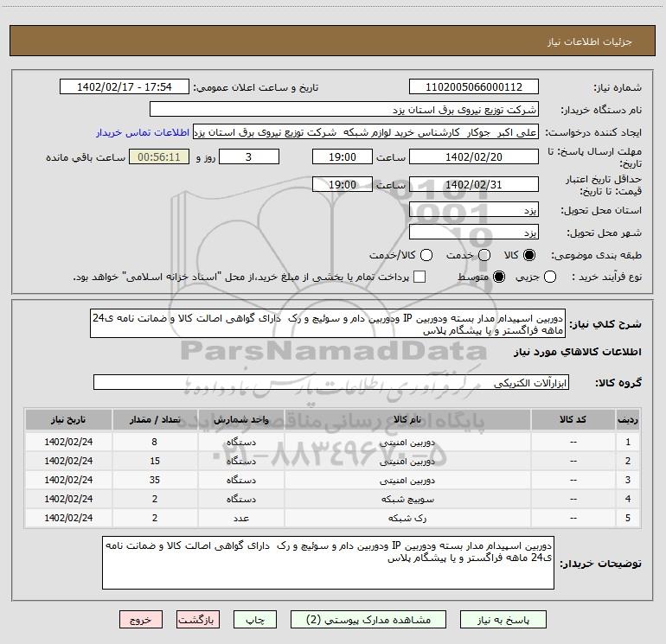Click the تعداد / مقدار column header
Screen dimensions: 666x644
(x=155, y=420)
